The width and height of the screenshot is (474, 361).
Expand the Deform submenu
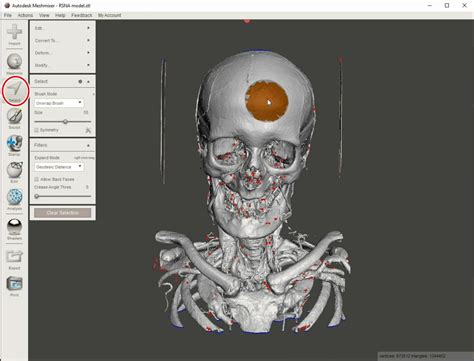tap(62, 53)
